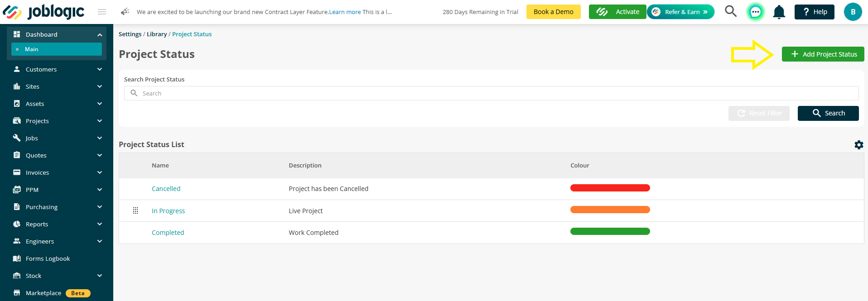Click the Forms Logbook book icon
Screen dimensions: 868x301
(17, 258)
